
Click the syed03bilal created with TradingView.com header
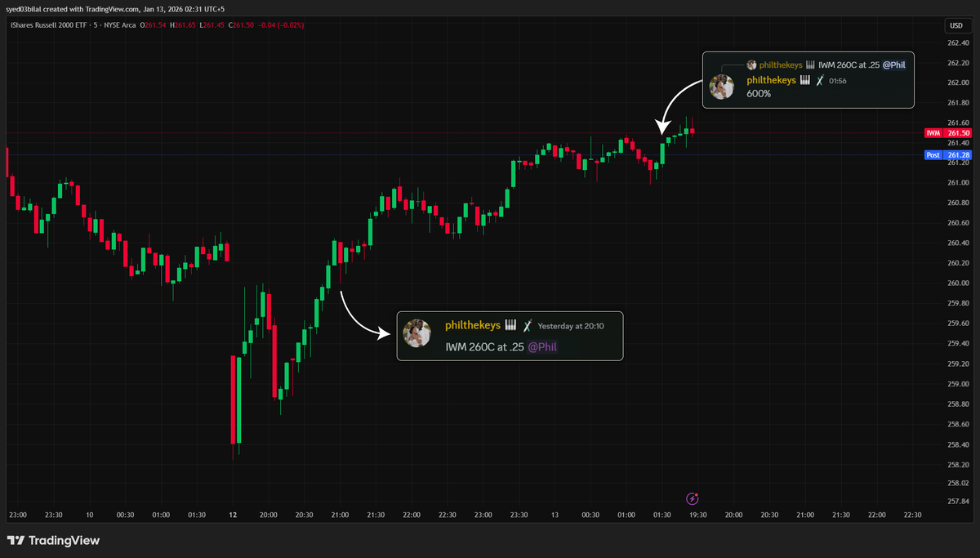point(115,8)
